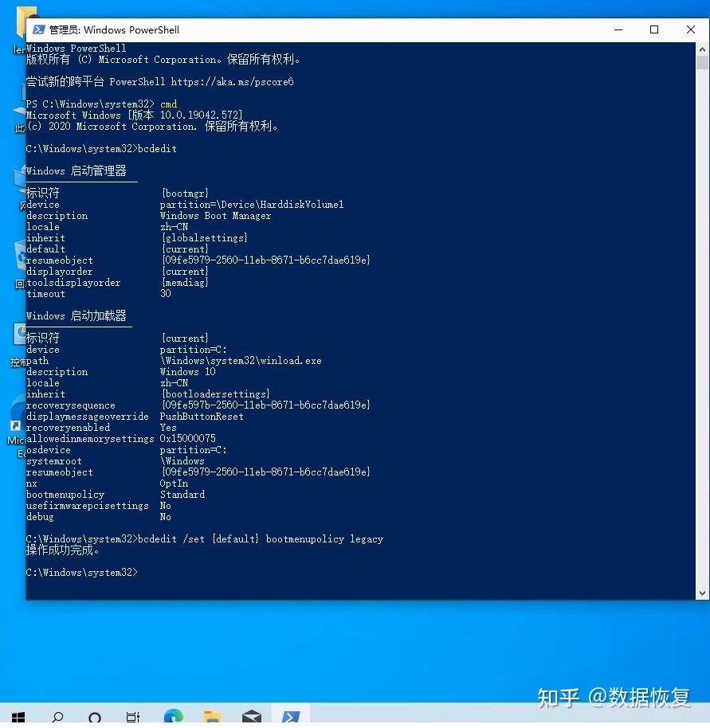Screen dimensions: 710x728
Task: Click the PowerShell icon in the title bar
Action: point(38,29)
